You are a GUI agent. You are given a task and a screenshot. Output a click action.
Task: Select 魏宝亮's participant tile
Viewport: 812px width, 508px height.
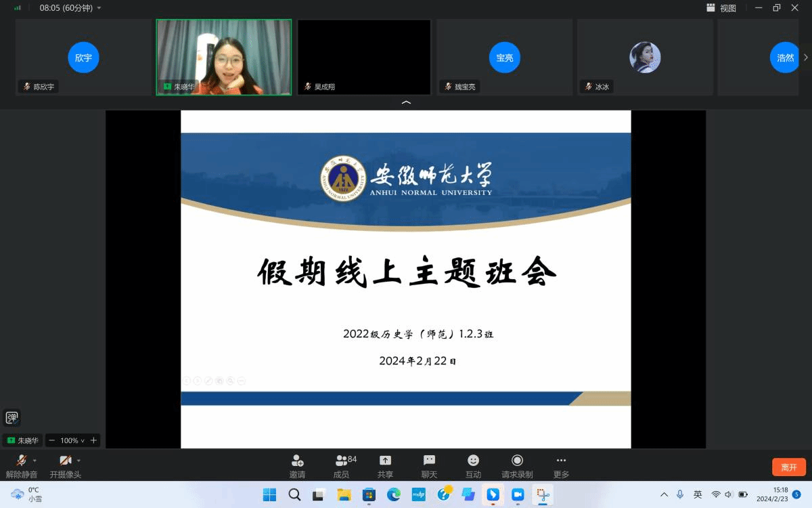[x=505, y=58]
